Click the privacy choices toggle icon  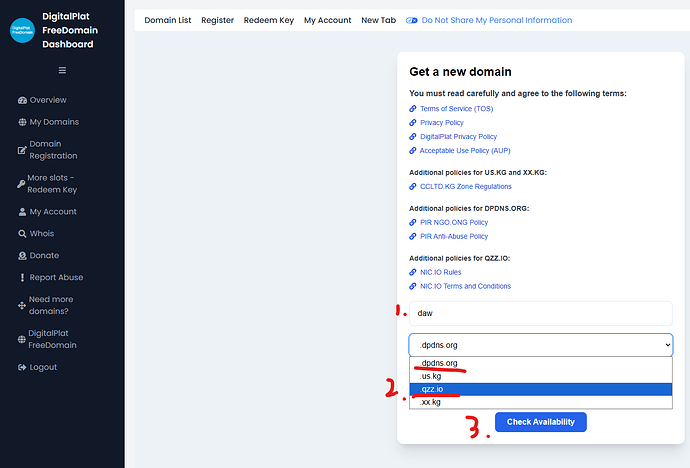click(x=411, y=20)
